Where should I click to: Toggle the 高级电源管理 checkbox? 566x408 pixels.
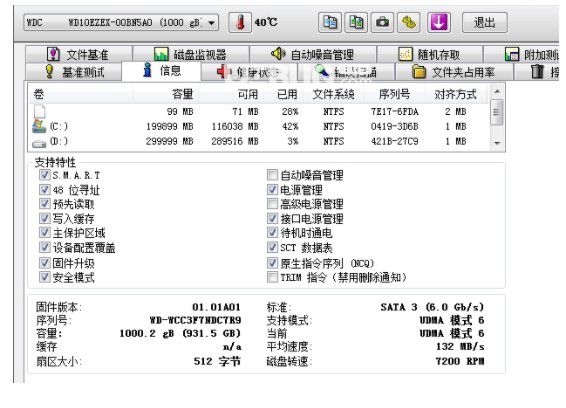[x=272, y=204]
